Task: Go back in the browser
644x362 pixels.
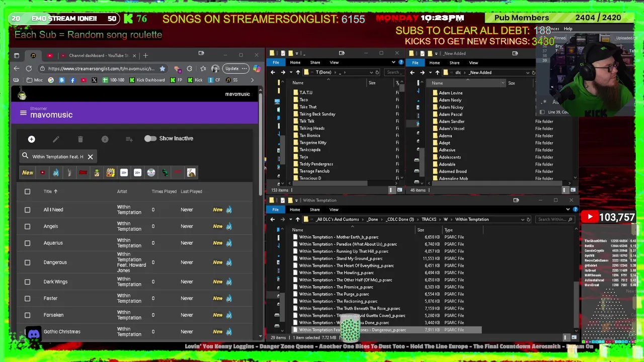Action: [x=16, y=68]
